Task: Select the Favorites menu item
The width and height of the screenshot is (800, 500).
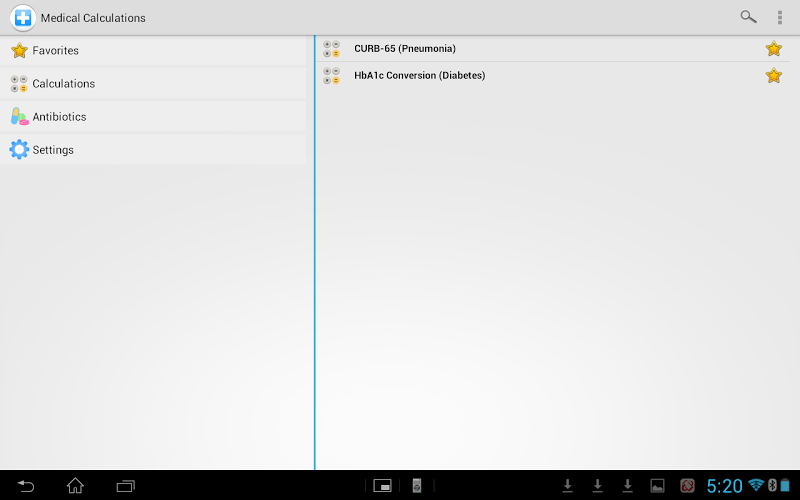Action: (x=153, y=51)
